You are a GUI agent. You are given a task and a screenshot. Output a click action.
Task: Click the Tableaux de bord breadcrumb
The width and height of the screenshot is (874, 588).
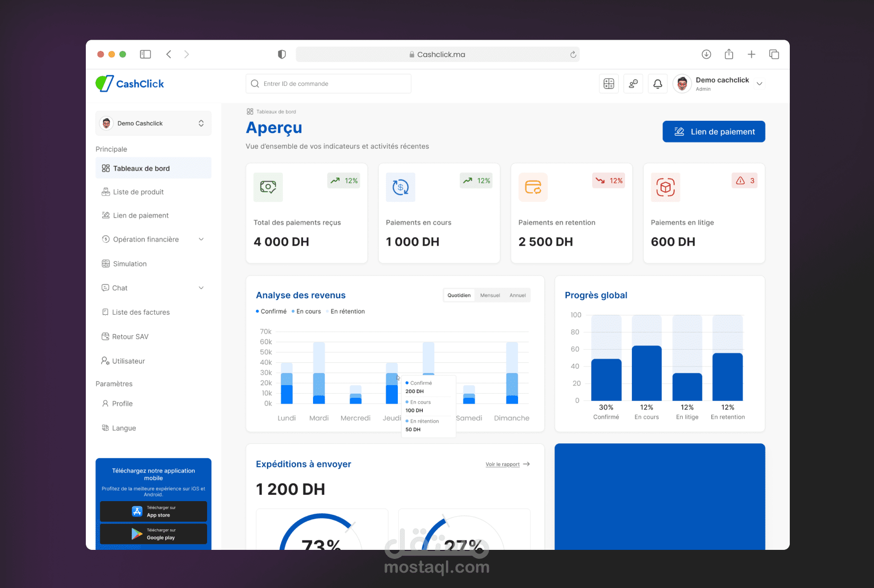click(x=271, y=112)
